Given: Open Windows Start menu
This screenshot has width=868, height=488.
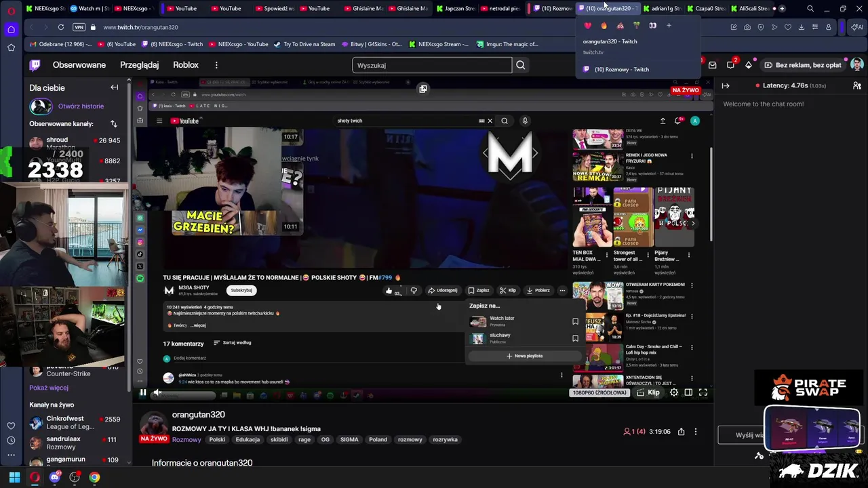Looking at the screenshot, I should (x=14, y=477).
